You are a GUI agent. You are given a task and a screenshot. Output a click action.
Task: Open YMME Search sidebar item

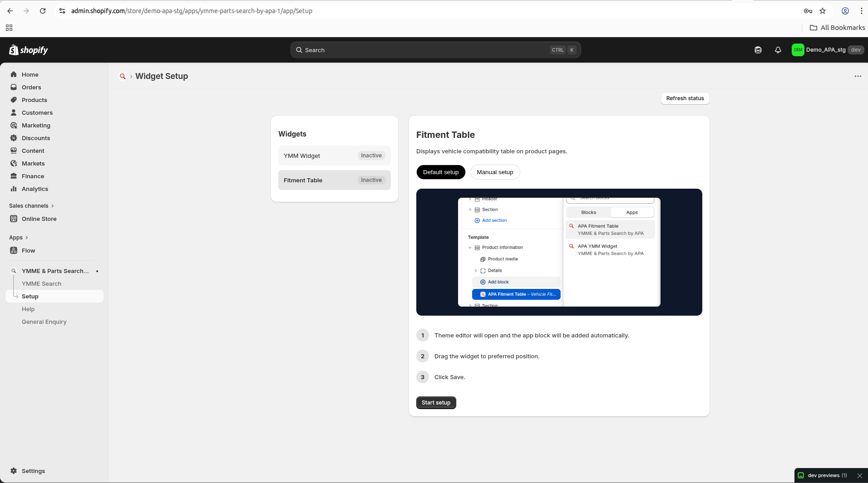click(x=41, y=284)
